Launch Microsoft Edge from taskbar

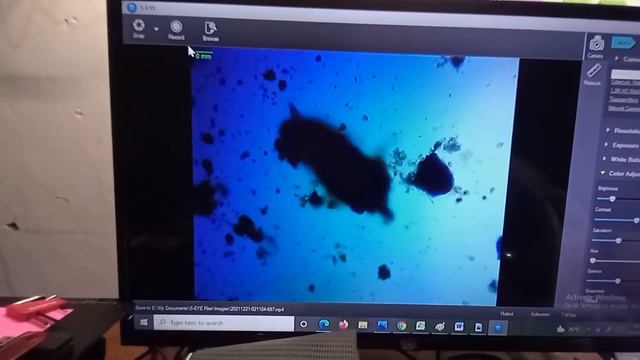324,324
